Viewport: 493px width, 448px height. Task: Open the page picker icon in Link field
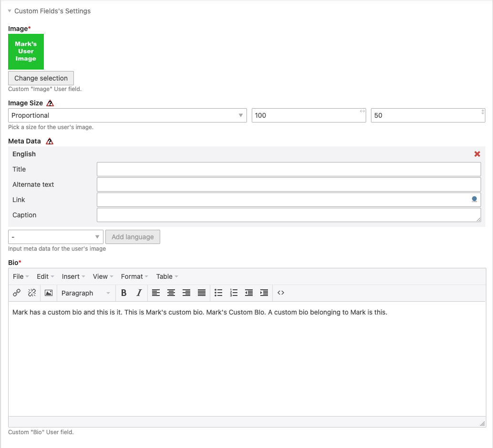[x=474, y=199]
